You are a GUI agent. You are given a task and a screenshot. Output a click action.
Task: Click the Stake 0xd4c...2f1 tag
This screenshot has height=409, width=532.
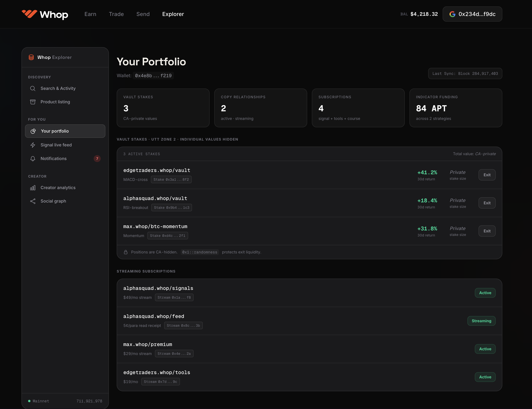pos(168,236)
